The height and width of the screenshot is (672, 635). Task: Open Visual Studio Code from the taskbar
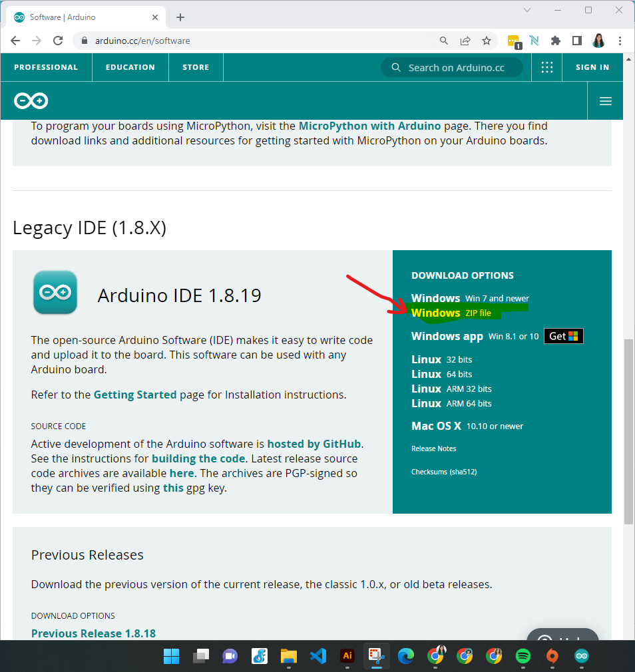click(x=317, y=656)
